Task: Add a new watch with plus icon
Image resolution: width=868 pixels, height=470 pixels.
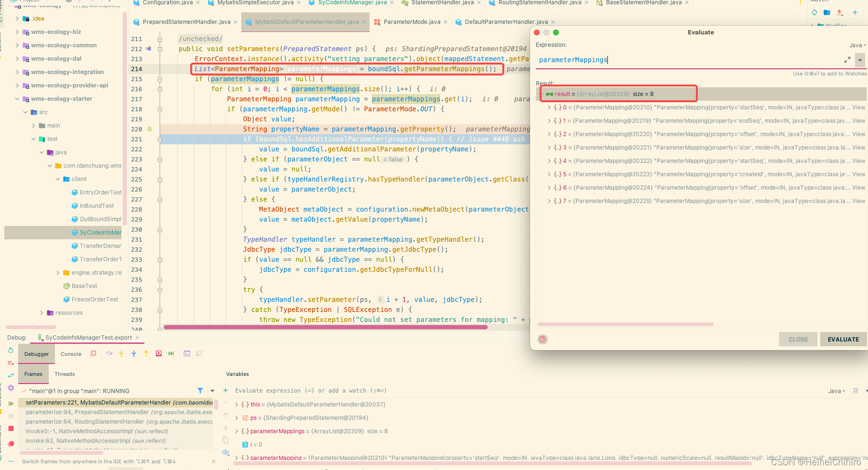Action: tap(226, 390)
